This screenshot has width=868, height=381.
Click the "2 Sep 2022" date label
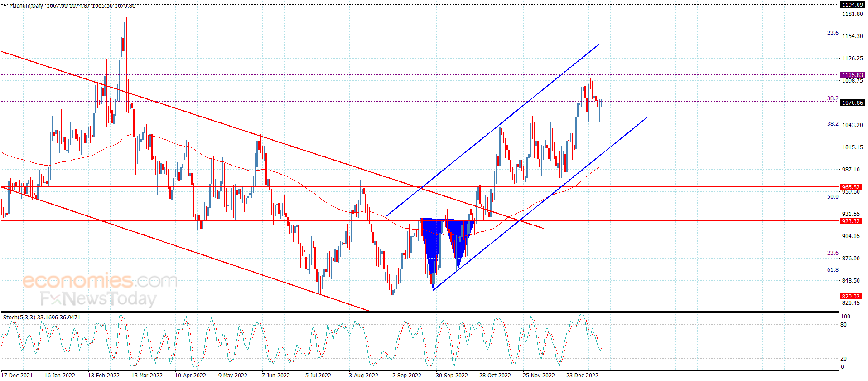(x=407, y=376)
